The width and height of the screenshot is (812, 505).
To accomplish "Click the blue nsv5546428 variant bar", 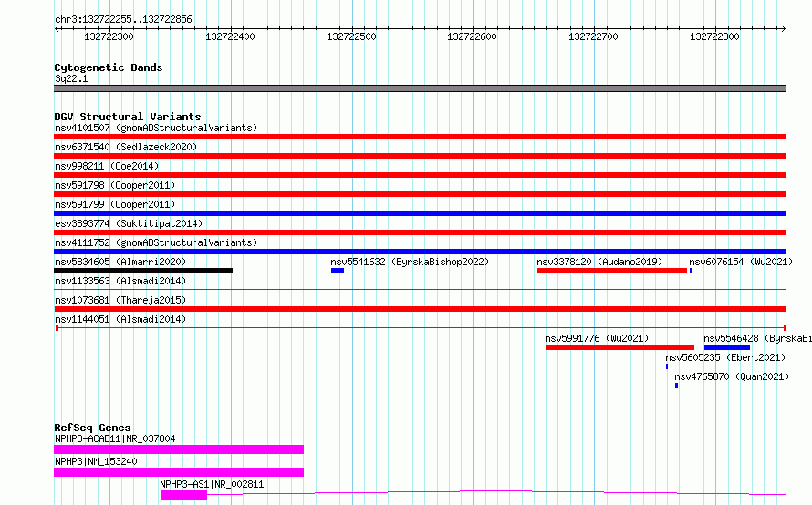I will [727, 347].
